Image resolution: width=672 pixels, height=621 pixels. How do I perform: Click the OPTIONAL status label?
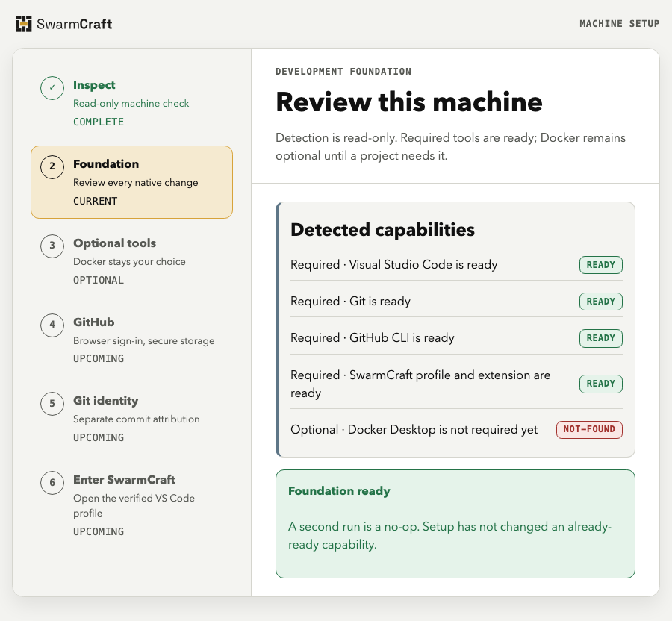[99, 280]
